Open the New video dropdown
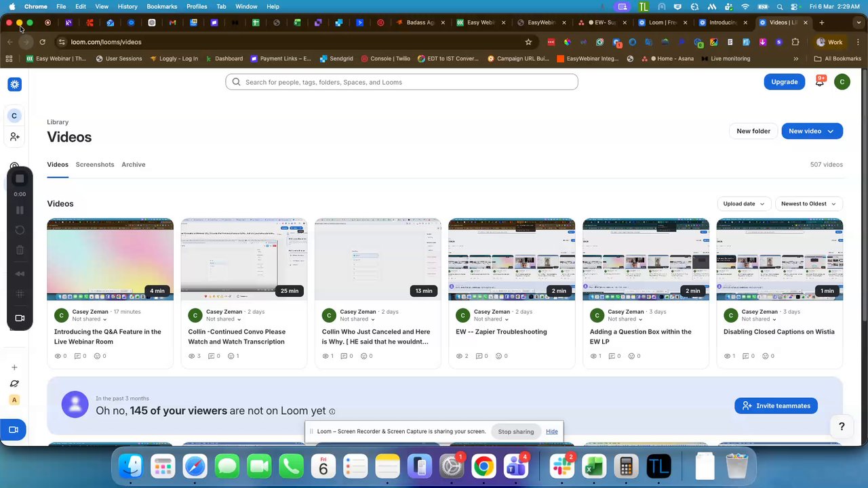 click(812, 131)
